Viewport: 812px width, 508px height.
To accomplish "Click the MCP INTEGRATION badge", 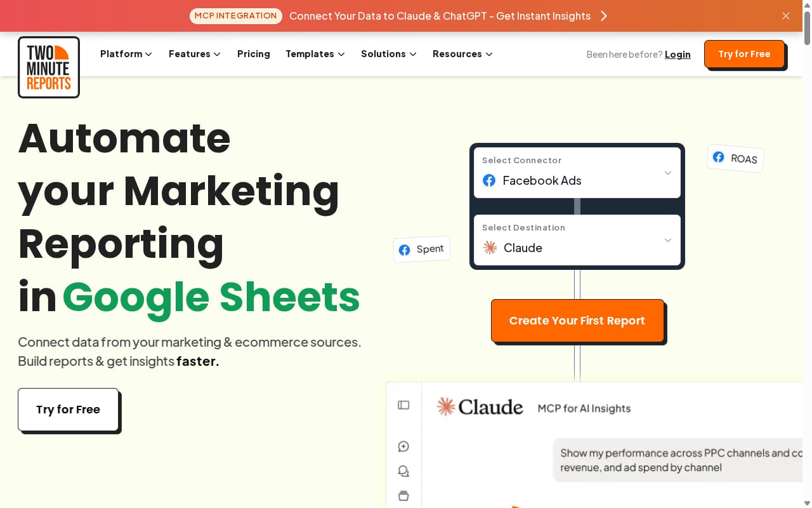I will (x=236, y=16).
